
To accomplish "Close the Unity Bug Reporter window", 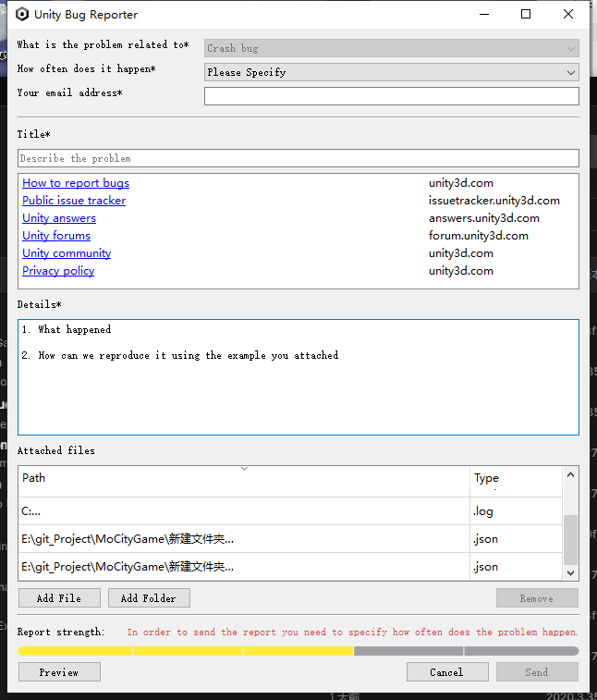I will [x=568, y=14].
